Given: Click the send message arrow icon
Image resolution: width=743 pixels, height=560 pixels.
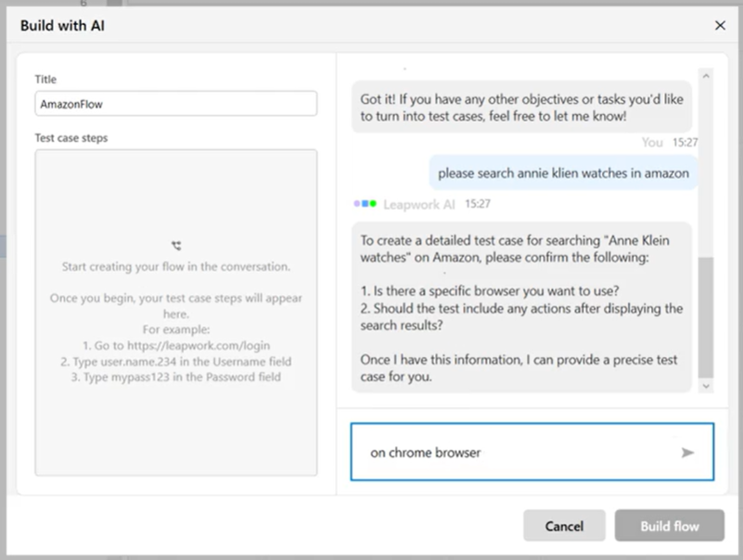Looking at the screenshot, I should point(687,452).
